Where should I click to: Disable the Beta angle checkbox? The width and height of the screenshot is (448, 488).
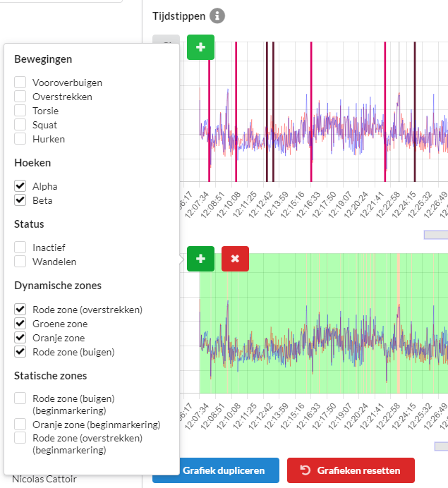pos(20,200)
